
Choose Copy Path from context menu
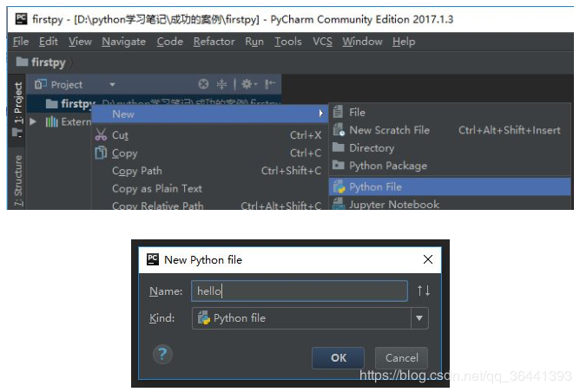point(210,171)
